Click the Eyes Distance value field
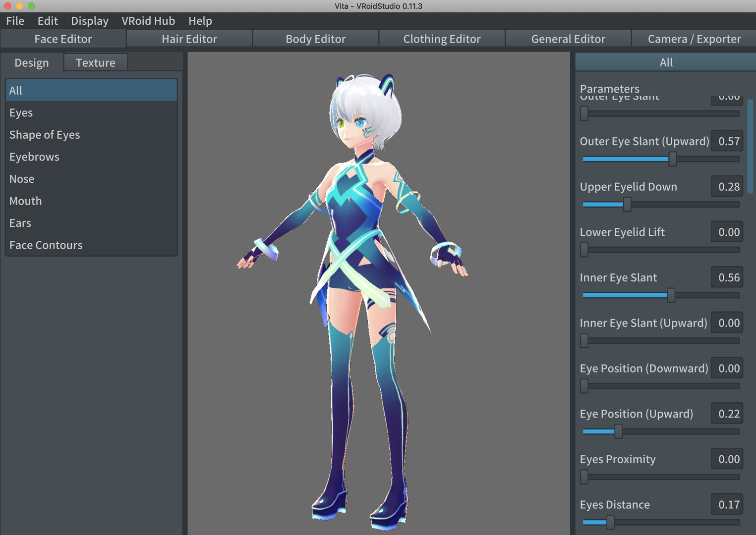The height and width of the screenshot is (535, 756). tap(727, 504)
